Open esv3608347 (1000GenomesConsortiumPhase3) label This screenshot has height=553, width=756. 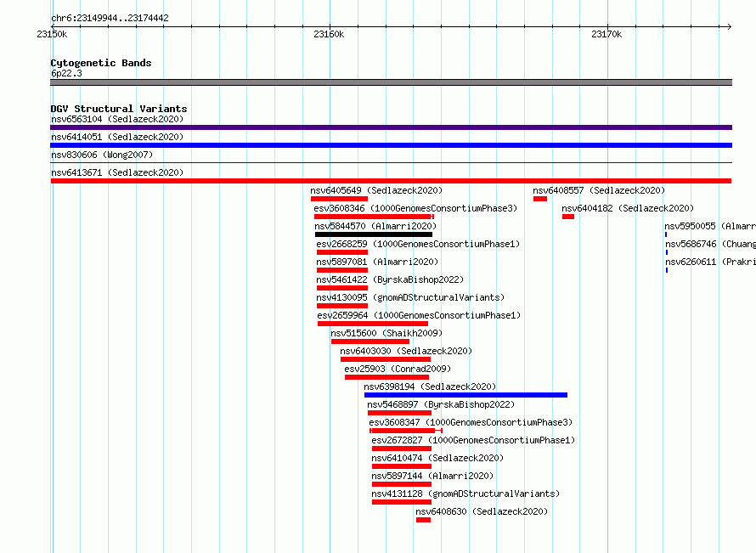[471, 422]
